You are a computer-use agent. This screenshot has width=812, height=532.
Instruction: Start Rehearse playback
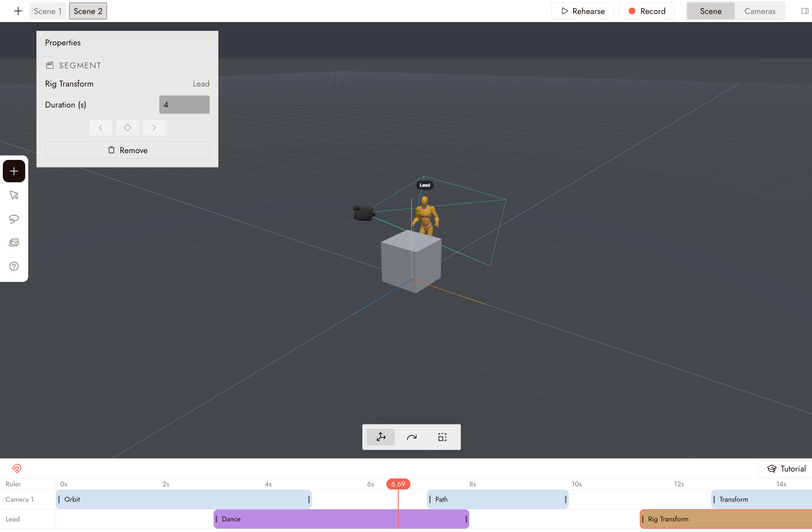pos(582,11)
